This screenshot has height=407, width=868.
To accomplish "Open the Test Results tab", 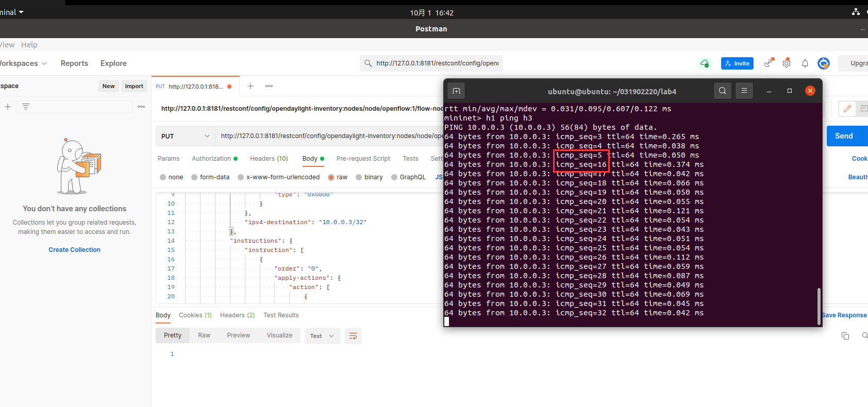I will (x=281, y=315).
